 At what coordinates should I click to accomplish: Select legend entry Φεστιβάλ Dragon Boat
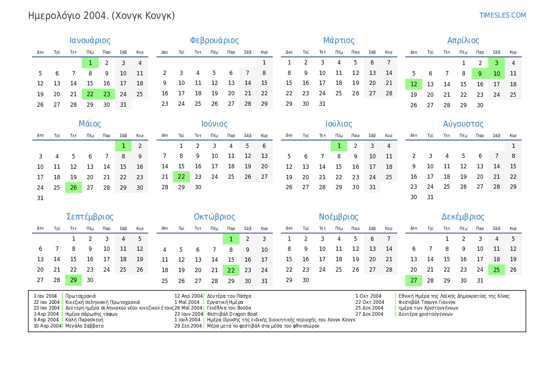tap(232, 314)
